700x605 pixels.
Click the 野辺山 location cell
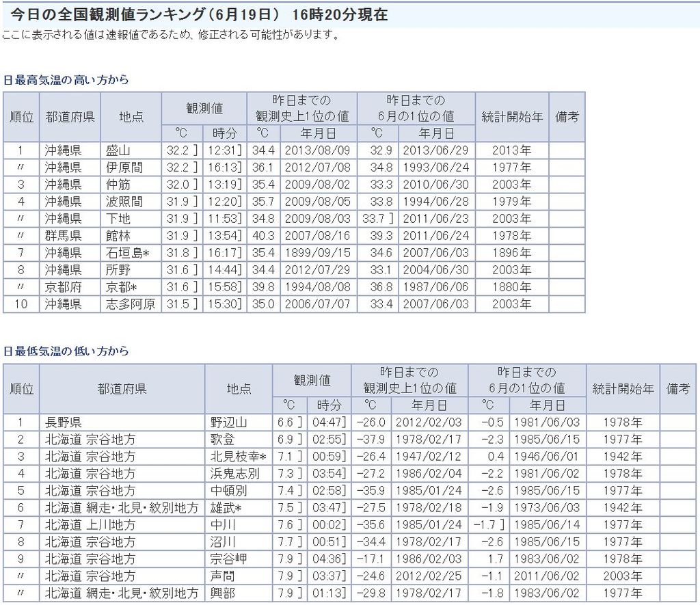[229, 422]
